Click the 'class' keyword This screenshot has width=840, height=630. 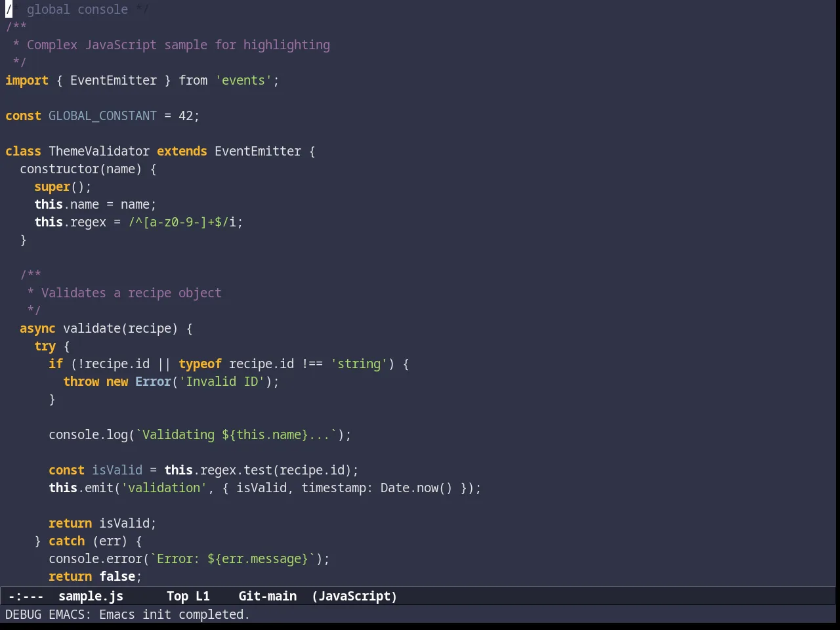pos(23,151)
